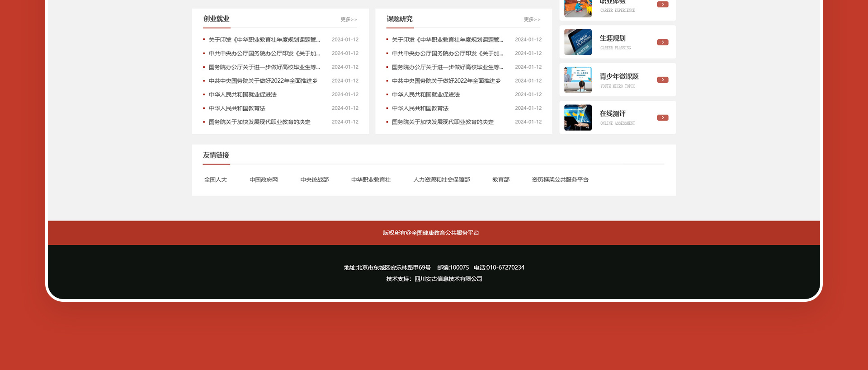Visit the 中国政府网 link
868x370 pixels.
[x=264, y=180]
